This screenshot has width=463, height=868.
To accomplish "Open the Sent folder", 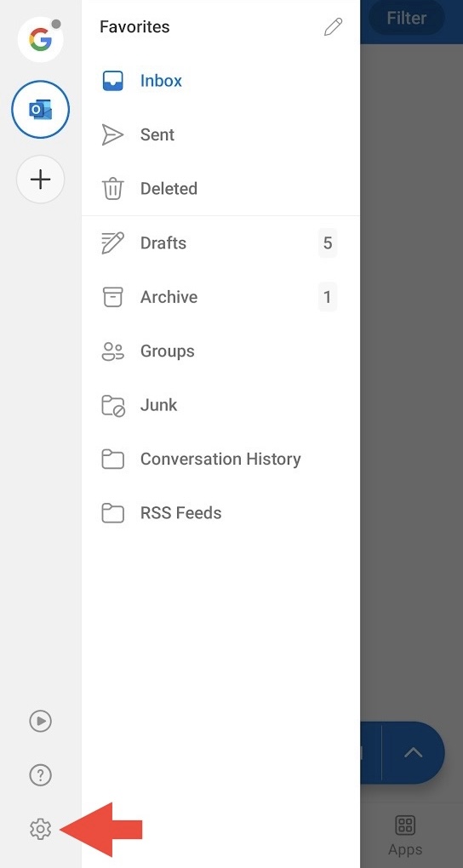I will [220, 134].
